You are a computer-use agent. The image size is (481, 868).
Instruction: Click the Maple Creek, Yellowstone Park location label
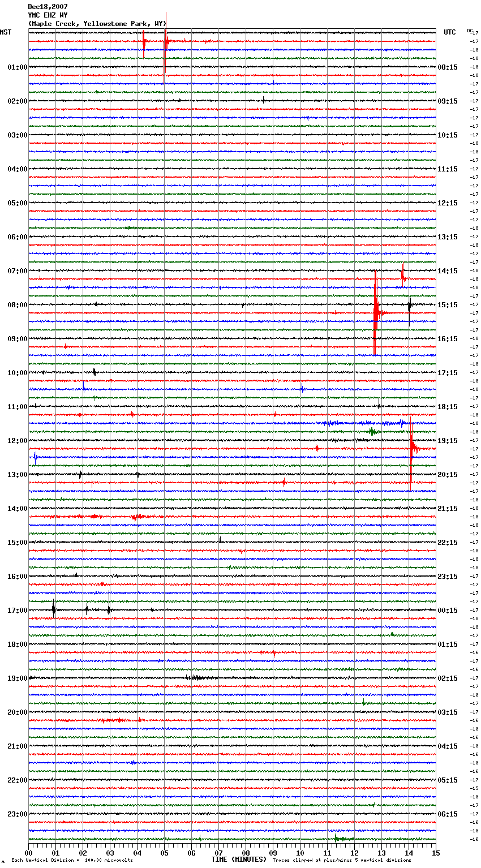coord(97,24)
